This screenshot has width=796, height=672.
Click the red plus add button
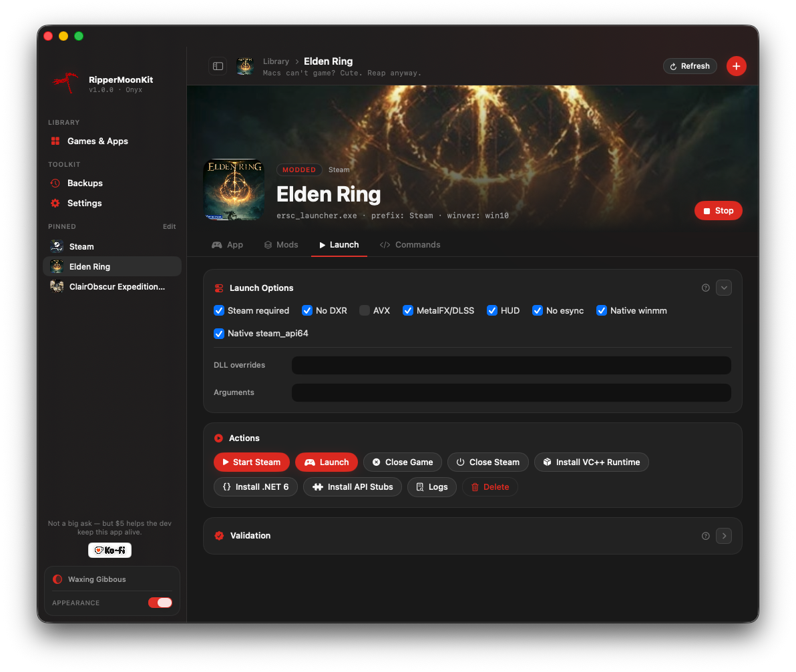tap(736, 67)
